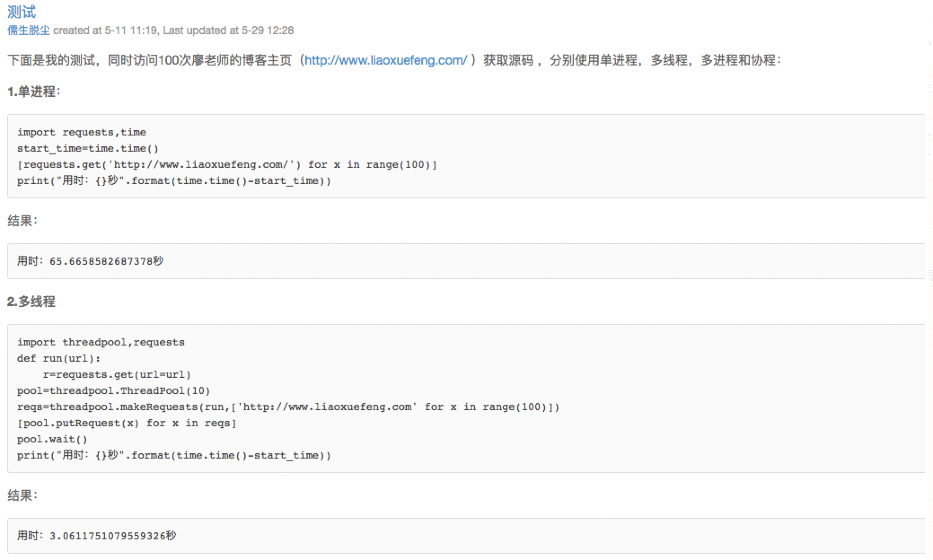Image resolution: width=933 pixels, height=560 pixels.
Task: Click the 'created at 5-11 11:19' timestamp text
Action: coord(105,31)
